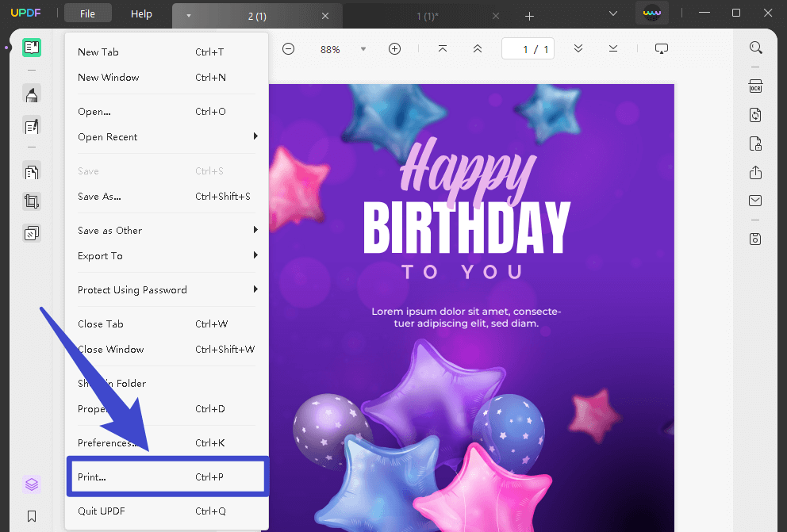This screenshot has width=787, height=532.
Task: Expand the Export To submenu
Action: 167,256
